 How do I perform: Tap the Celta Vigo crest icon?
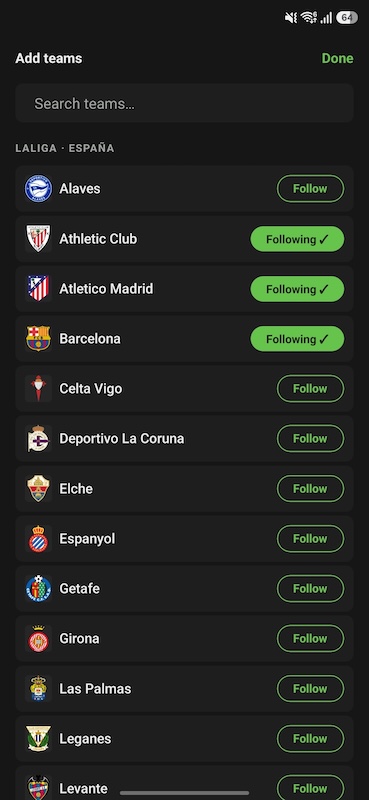[38, 389]
